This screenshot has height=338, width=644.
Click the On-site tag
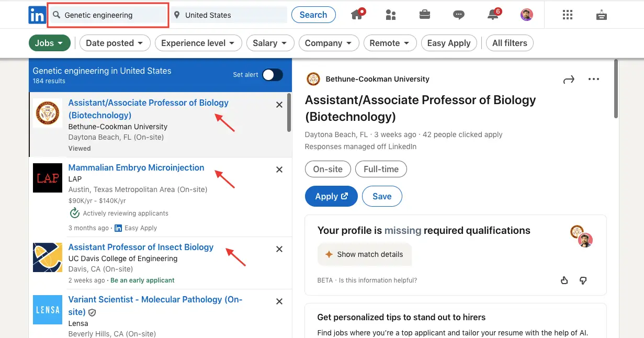pos(328,169)
